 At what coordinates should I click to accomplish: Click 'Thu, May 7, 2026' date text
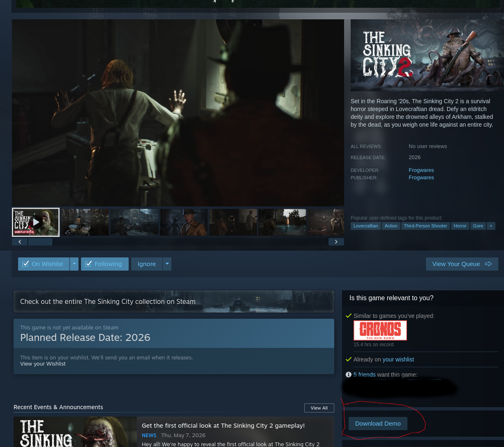(x=183, y=435)
